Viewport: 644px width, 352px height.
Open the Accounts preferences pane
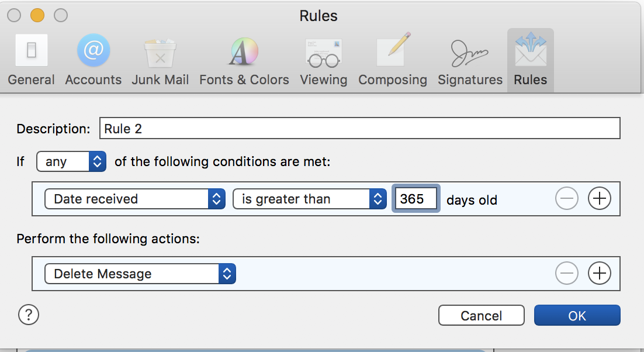[94, 61]
